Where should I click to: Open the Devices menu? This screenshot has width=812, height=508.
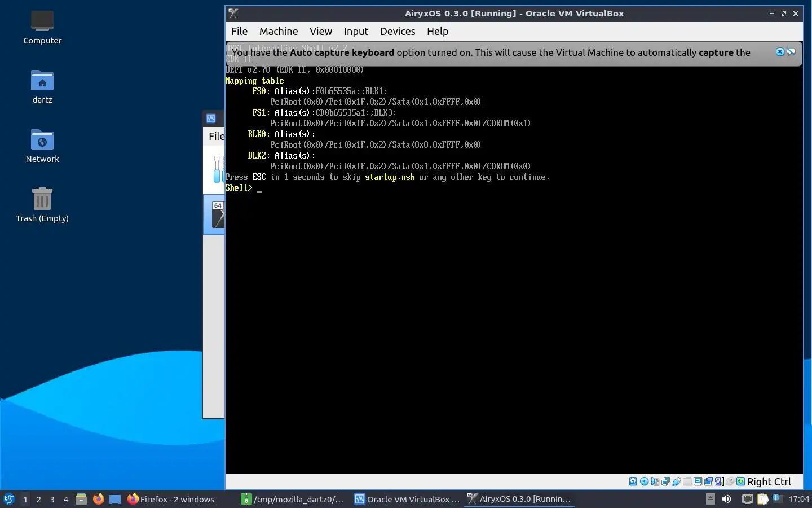pyautogui.click(x=398, y=32)
